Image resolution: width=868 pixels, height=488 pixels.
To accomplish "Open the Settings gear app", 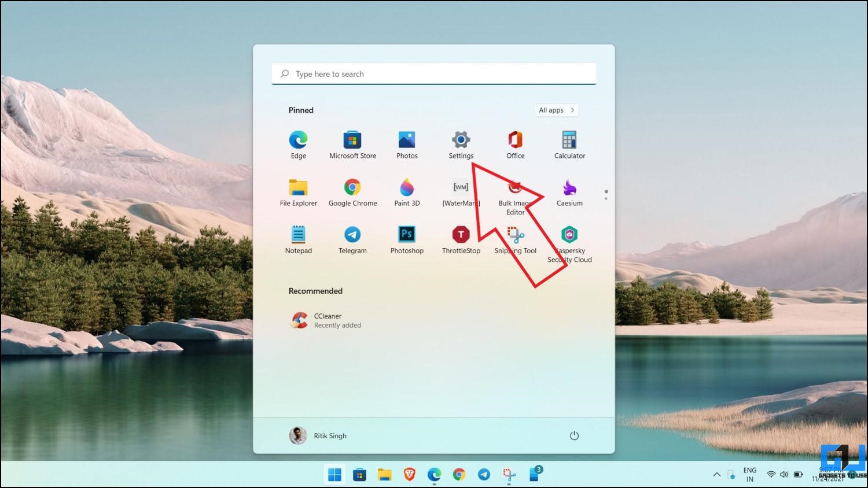I will (x=461, y=145).
